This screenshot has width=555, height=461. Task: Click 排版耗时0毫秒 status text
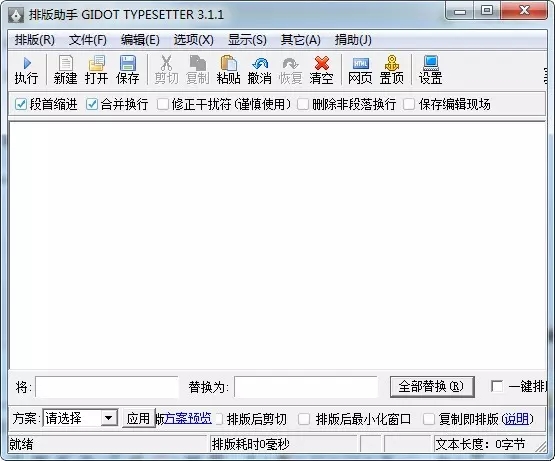[x=251, y=444]
